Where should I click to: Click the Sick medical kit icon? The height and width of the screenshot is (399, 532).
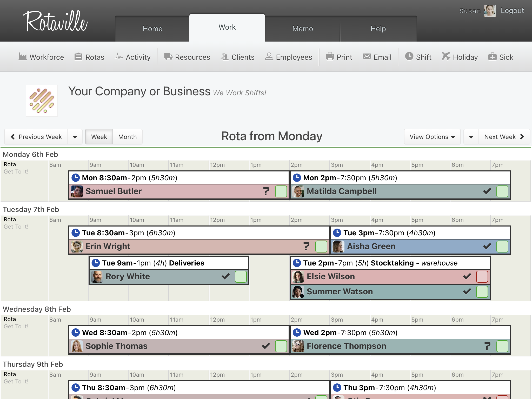click(492, 56)
